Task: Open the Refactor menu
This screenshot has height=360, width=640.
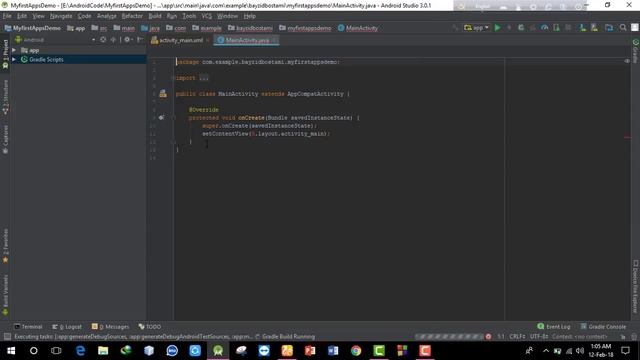Action: [132, 16]
